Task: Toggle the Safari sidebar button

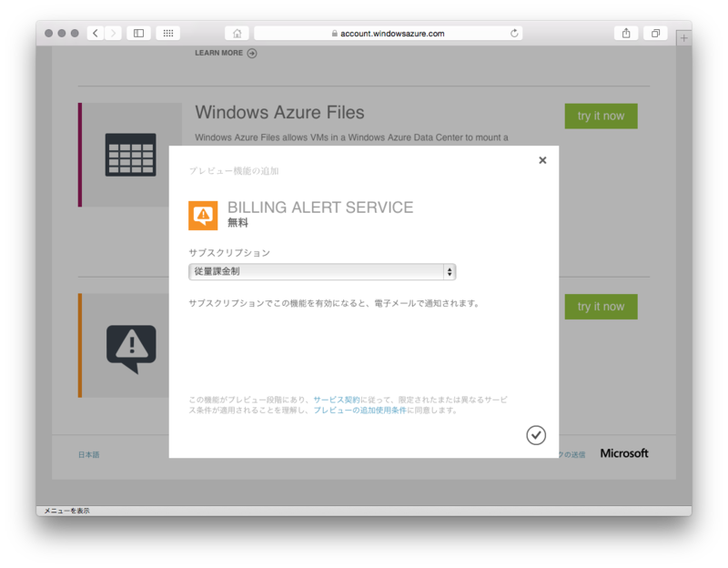Action: click(x=139, y=34)
